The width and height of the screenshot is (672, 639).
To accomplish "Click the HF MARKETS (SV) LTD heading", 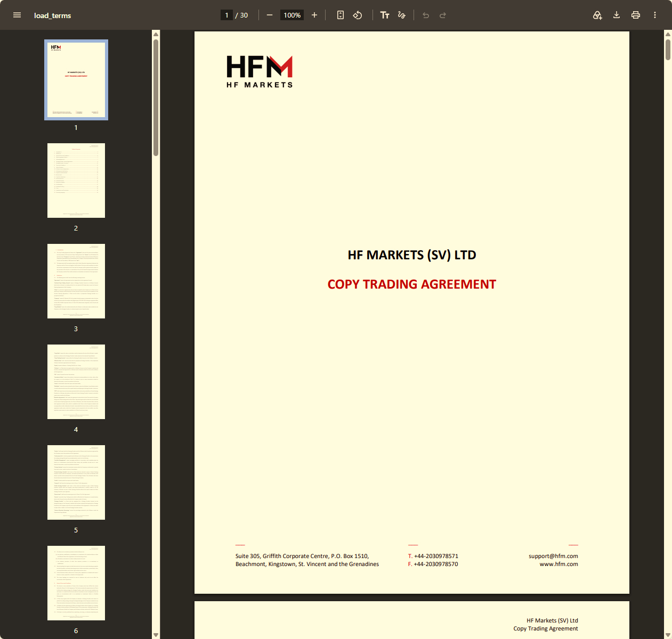I will (412, 255).
